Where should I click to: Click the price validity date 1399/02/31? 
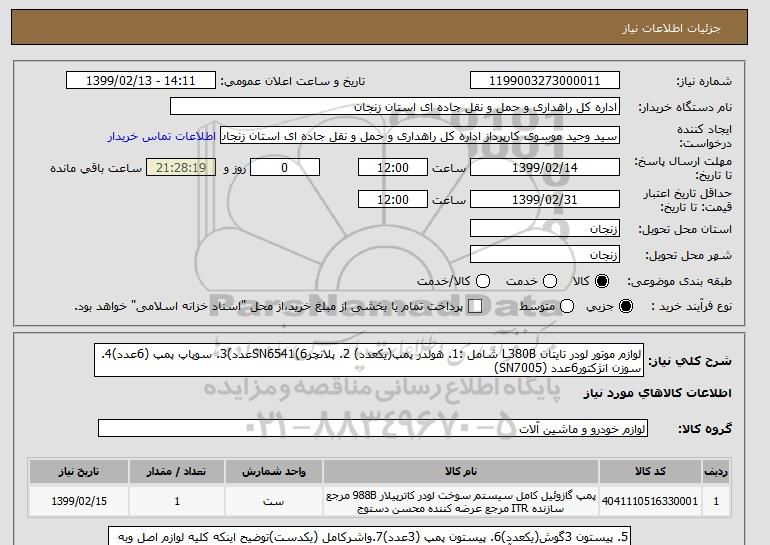545,199
